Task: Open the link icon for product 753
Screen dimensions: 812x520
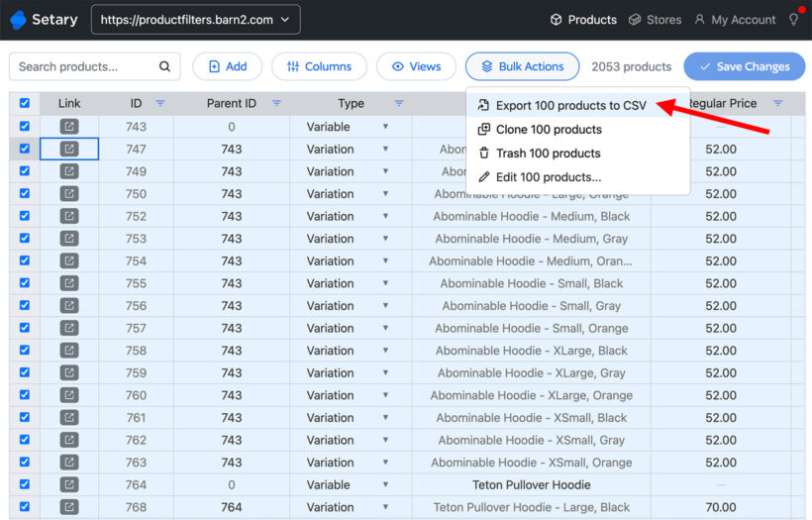Action: click(69, 239)
